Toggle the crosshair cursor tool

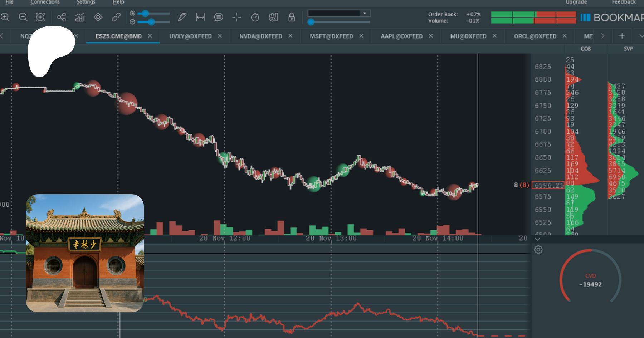tap(236, 17)
